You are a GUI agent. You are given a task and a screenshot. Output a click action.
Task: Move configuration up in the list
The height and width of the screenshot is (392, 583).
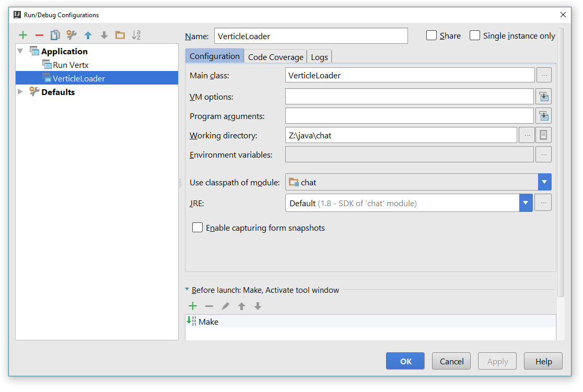click(88, 35)
